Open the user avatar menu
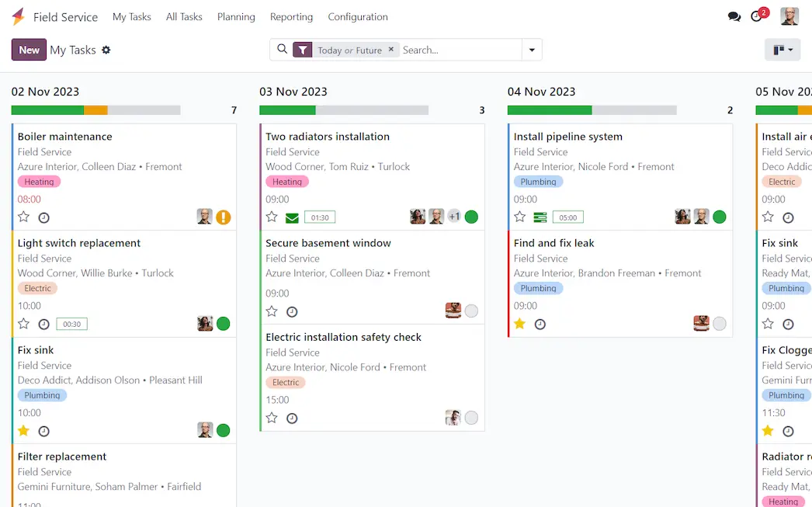This screenshot has width=812, height=507. (789, 16)
